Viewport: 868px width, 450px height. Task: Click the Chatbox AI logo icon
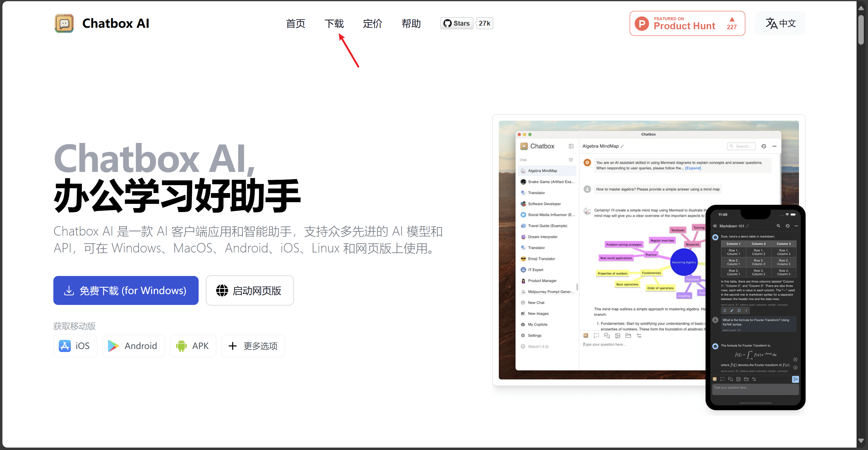(64, 23)
